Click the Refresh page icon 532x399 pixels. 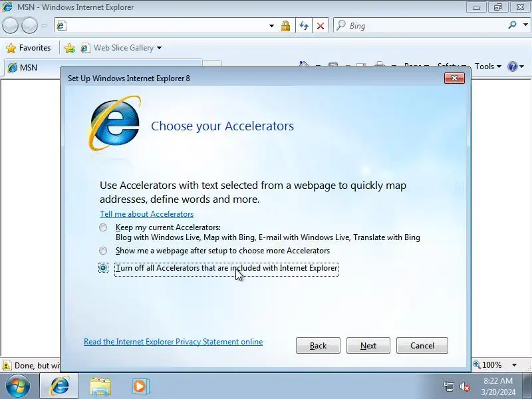point(304,26)
